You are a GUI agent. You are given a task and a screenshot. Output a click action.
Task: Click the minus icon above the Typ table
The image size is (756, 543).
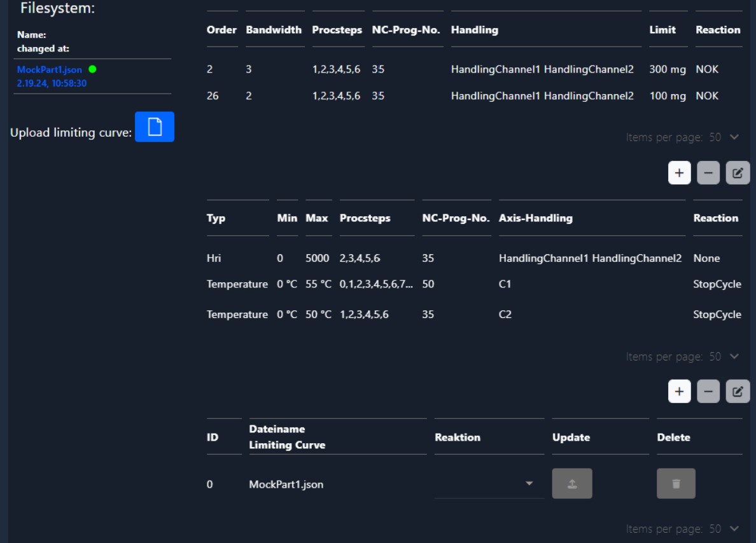[x=708, y=173]
